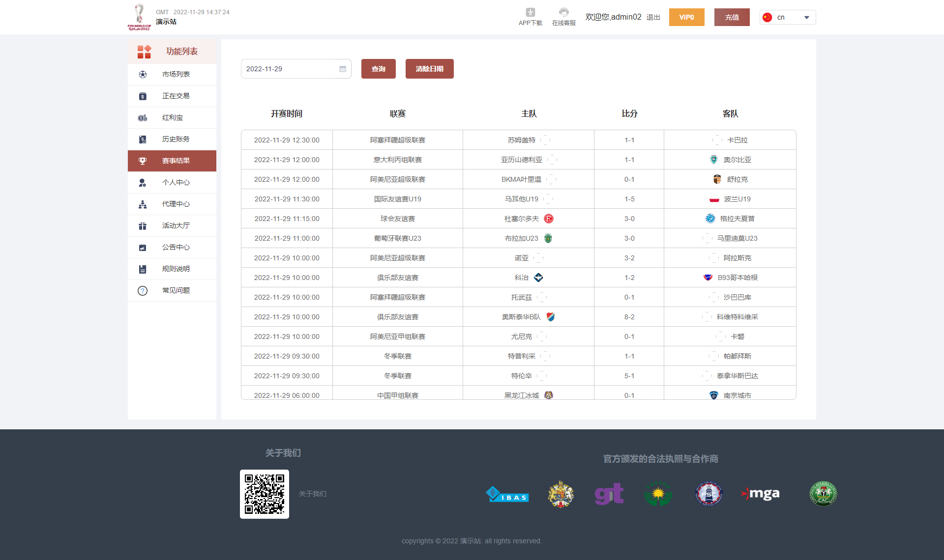Click the QR code image
This screenshot has width=944, height=560.
coord(265,494)
